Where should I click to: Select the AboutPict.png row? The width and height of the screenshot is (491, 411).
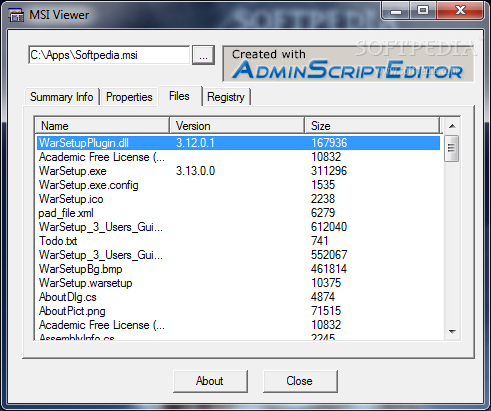[x=238, y=311]
